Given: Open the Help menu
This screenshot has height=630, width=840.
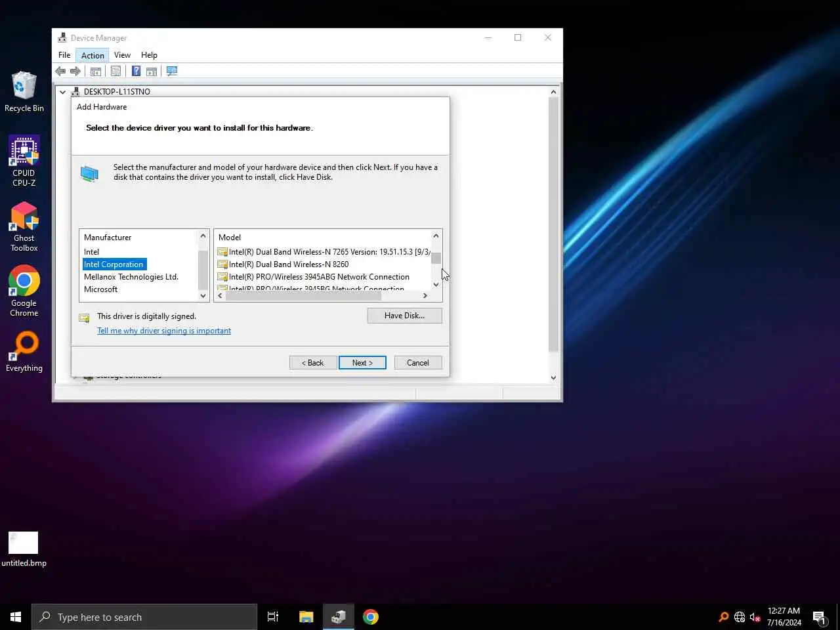Looking at the screenshot, I should (x=149, y=55).
